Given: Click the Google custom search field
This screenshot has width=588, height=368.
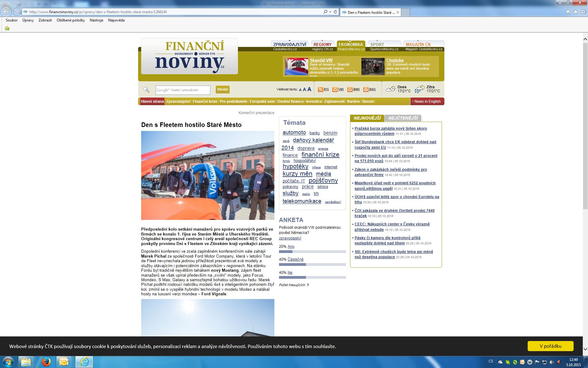Looking at the screenshot, I should pyautogui.click(x=183, y=90).
